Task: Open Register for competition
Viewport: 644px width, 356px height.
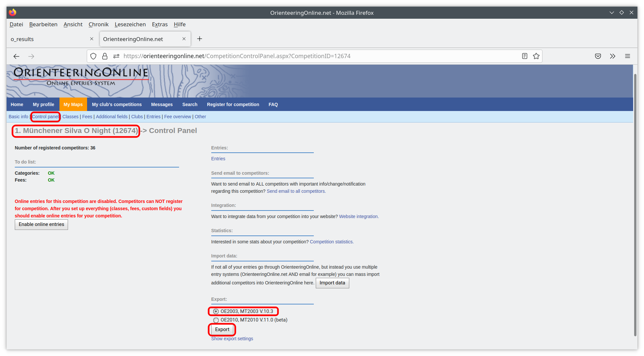Action: point(233,104)
